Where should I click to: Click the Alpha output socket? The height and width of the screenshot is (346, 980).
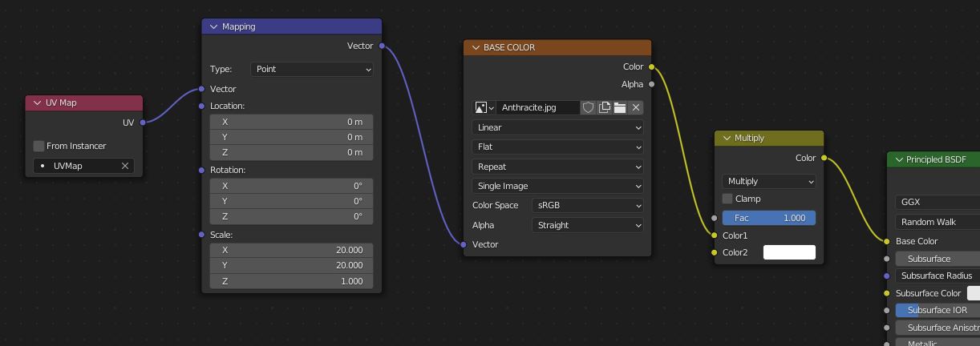[x=651, y=84]
